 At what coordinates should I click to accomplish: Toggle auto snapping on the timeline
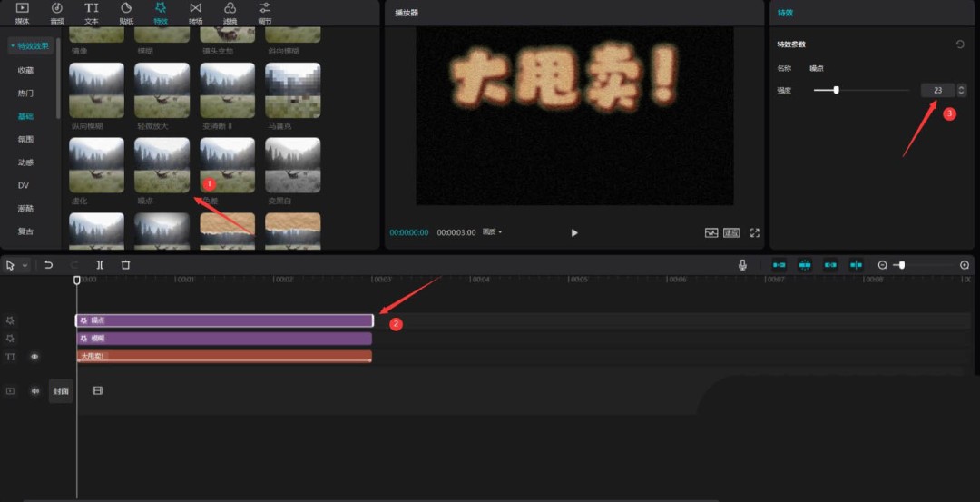coord(805,265)
